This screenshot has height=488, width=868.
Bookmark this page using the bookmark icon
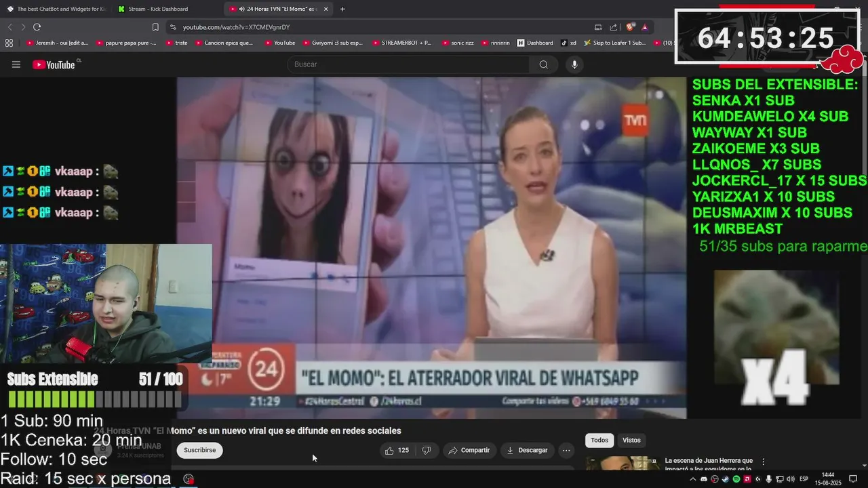pyautogui.click(x=155, y=27)
